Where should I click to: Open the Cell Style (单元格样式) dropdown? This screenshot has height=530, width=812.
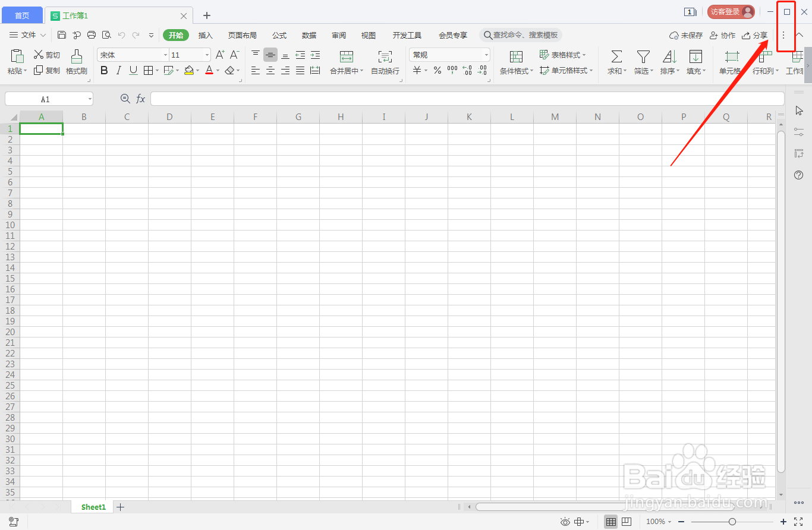[566, 70]
